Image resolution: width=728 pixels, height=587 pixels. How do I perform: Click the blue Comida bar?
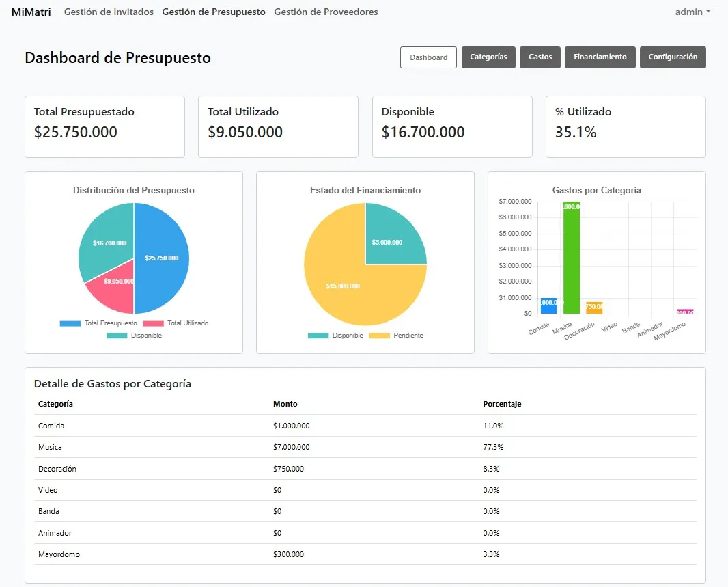click(x=548, y=306)
